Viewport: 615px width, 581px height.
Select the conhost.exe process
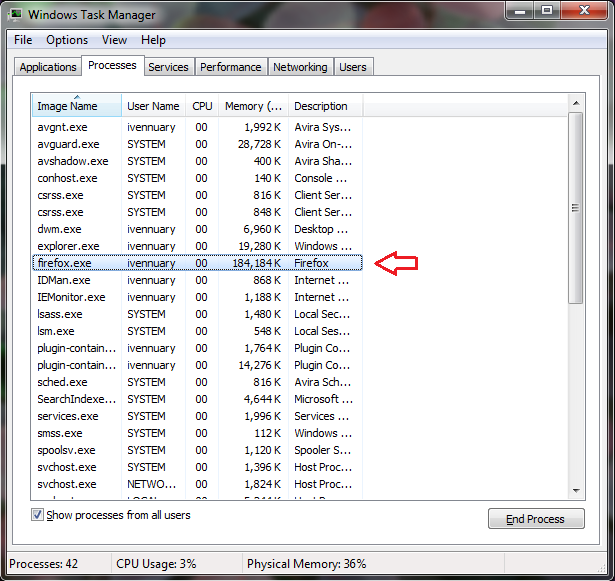197,178
